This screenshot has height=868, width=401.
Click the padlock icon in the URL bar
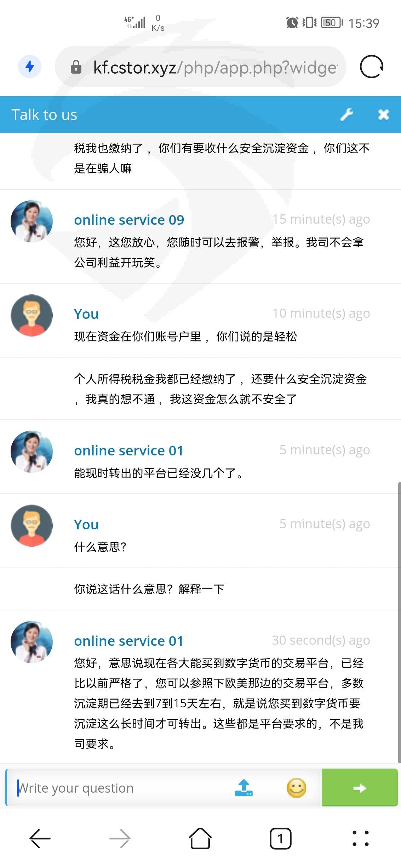tap(76, 67)
